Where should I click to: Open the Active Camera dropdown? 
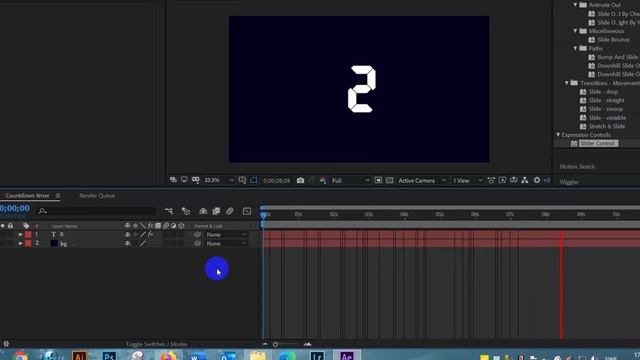point(422,180)
